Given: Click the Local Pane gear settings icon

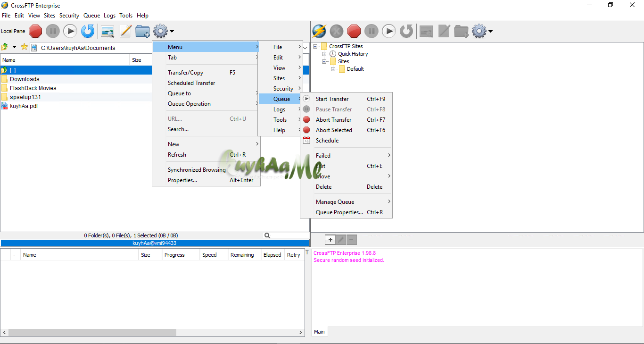Looking at the screenshot, I should coord(160,32).
